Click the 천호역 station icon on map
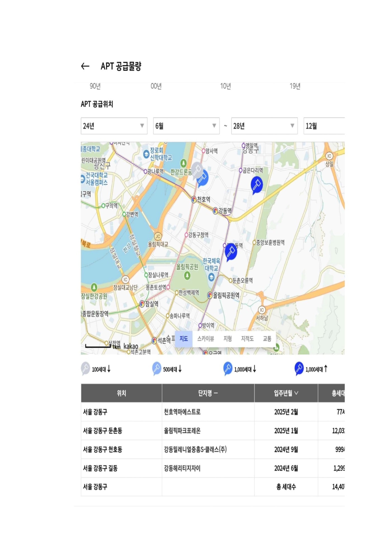The height and width of the screenshot is (554, 392). 194,199
